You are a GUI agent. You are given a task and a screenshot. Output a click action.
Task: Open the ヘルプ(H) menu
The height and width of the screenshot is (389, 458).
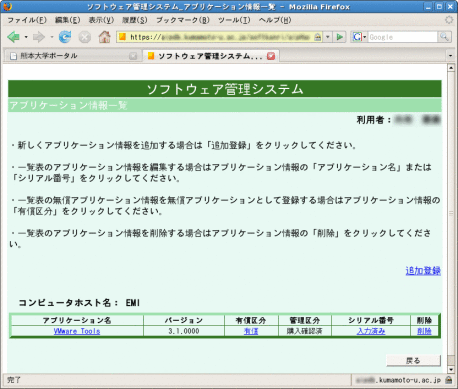275,20
